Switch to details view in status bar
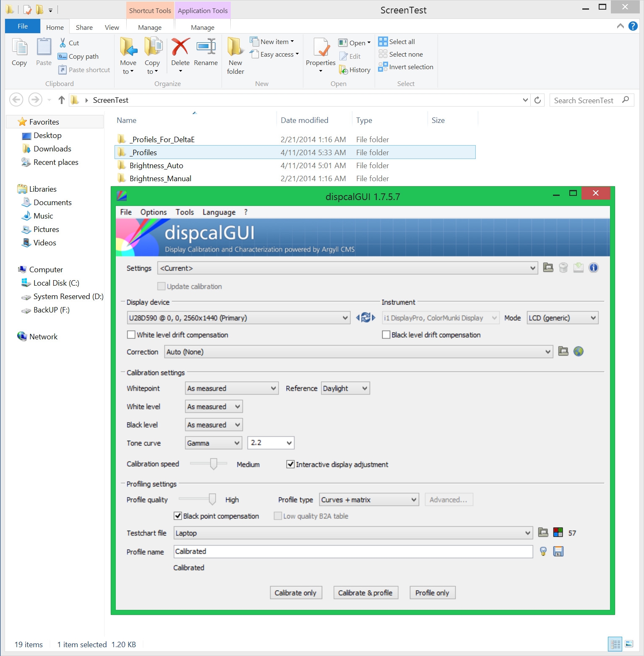The image size is (644, 656). (x=615, y=644)
